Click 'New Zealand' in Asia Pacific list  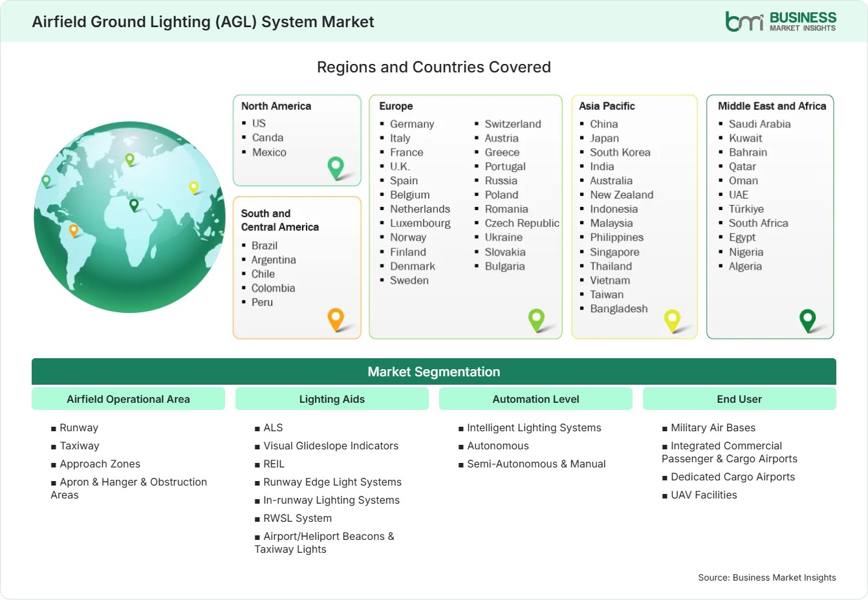pyautogui.click(x=622, y=195)
